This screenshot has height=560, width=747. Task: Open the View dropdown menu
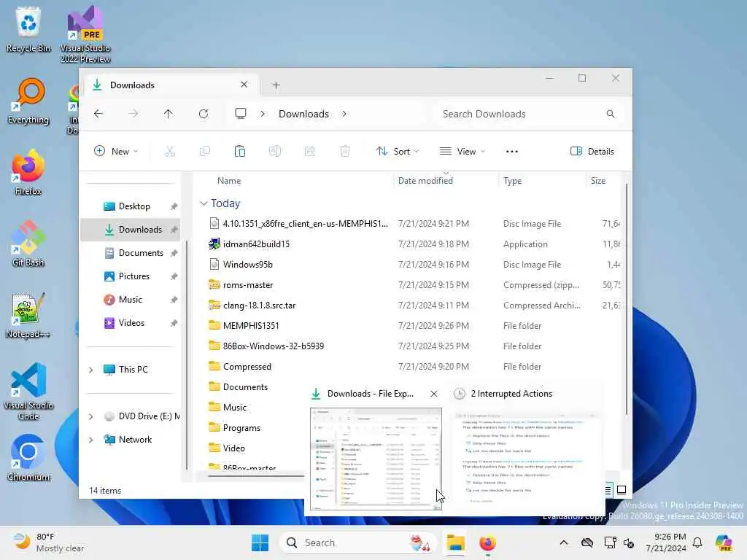tap(462, 152)
